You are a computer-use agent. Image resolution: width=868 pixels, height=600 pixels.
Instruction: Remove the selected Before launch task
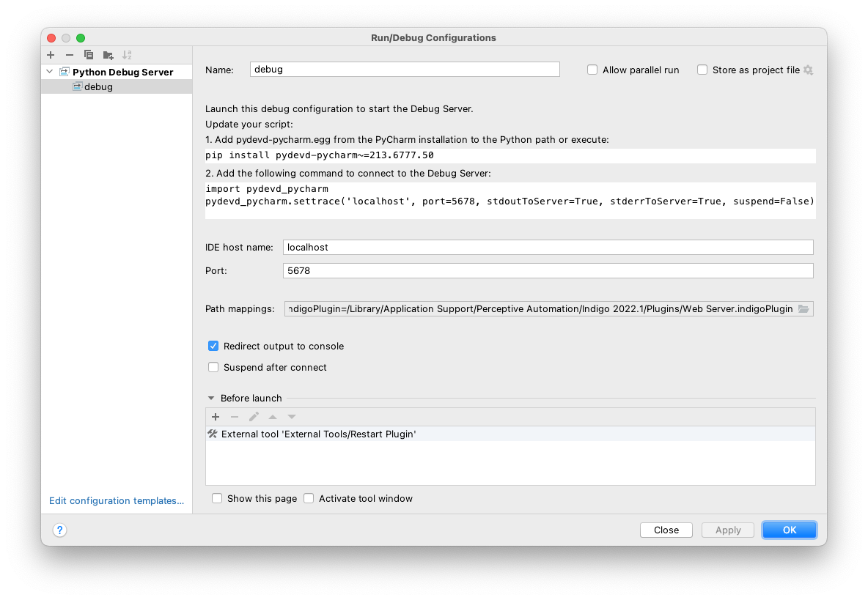pos(235,416)
